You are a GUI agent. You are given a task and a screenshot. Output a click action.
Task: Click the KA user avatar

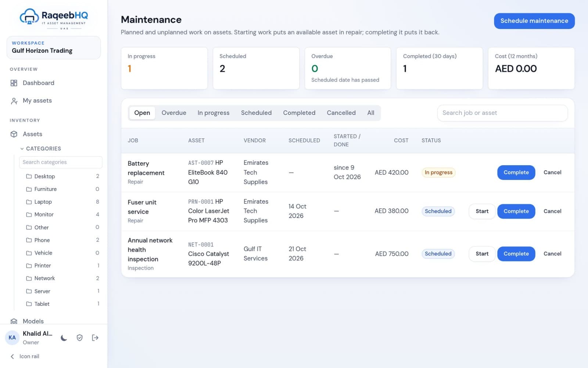(12, 338)
